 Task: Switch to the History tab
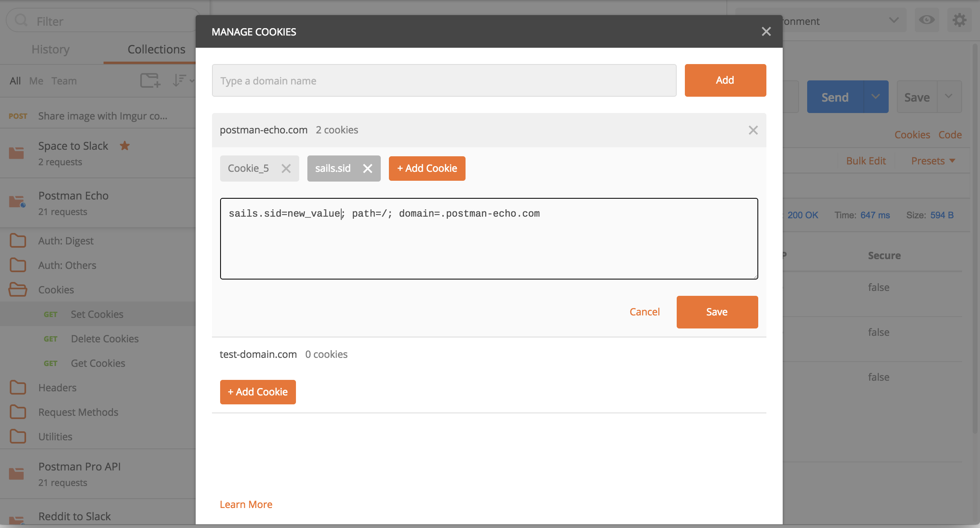[50, 49]
